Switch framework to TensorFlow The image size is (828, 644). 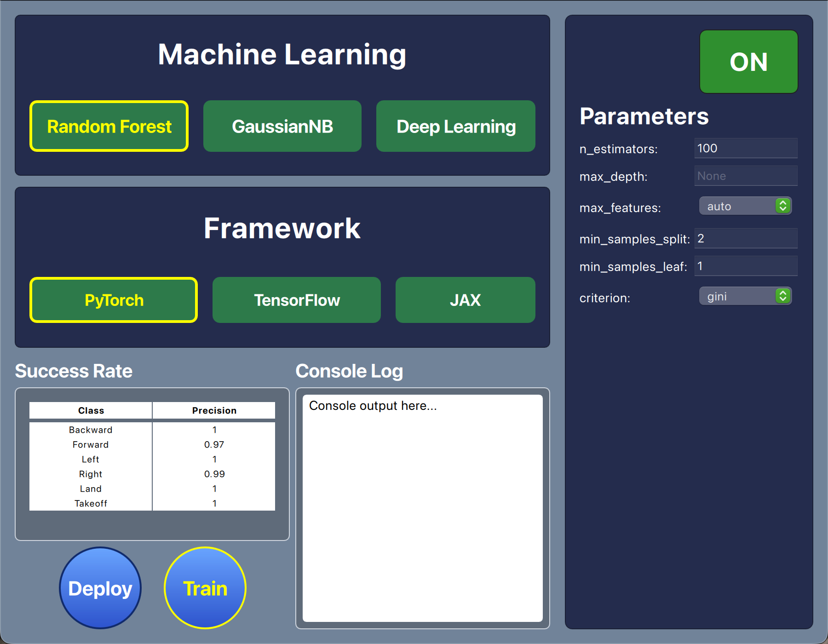point(297,300)
